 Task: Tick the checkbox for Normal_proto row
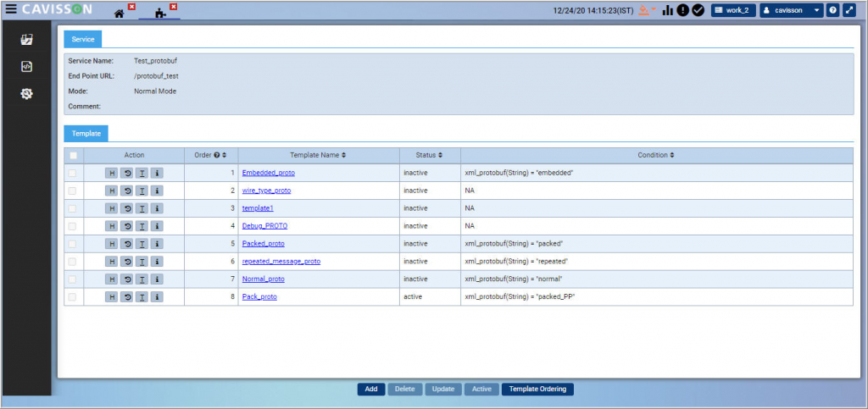coord(73,279)
